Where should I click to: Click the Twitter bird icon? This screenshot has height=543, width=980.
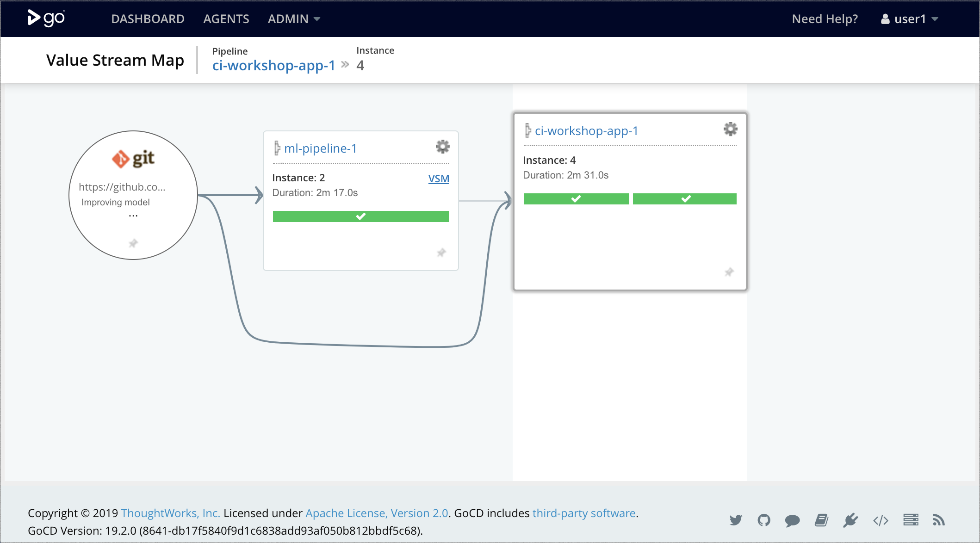[736, 520]
